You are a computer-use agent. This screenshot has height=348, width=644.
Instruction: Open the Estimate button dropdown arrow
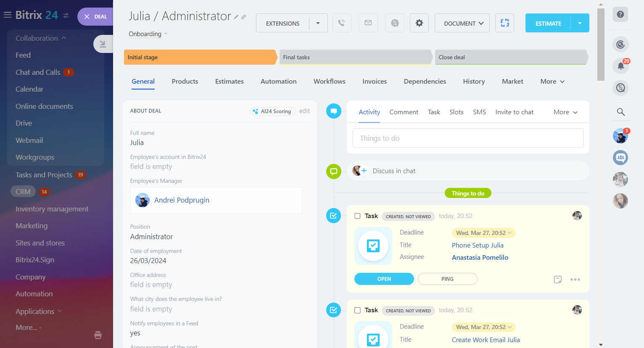coord(580,23)
